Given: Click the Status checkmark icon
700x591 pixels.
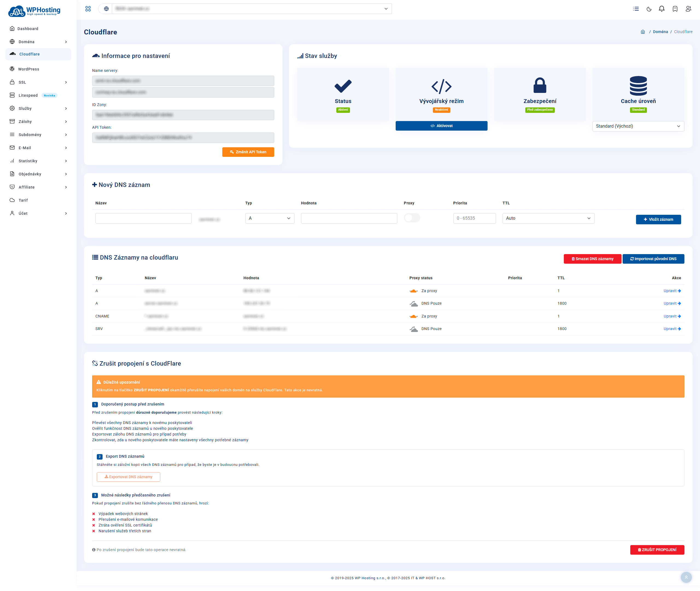Looking at the screenshot, I should [x=343, y=86].
